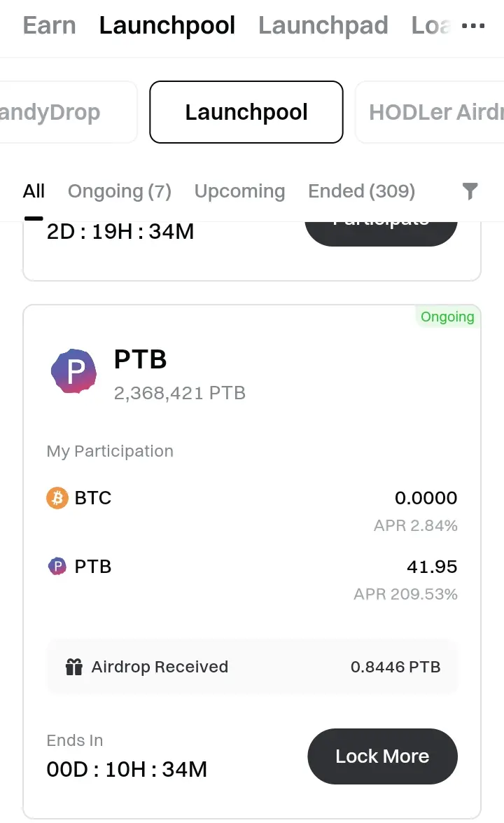Open the filter funnel icon
Image resolution: width=504 pixels, height=823 pixels.
(470, 191)
